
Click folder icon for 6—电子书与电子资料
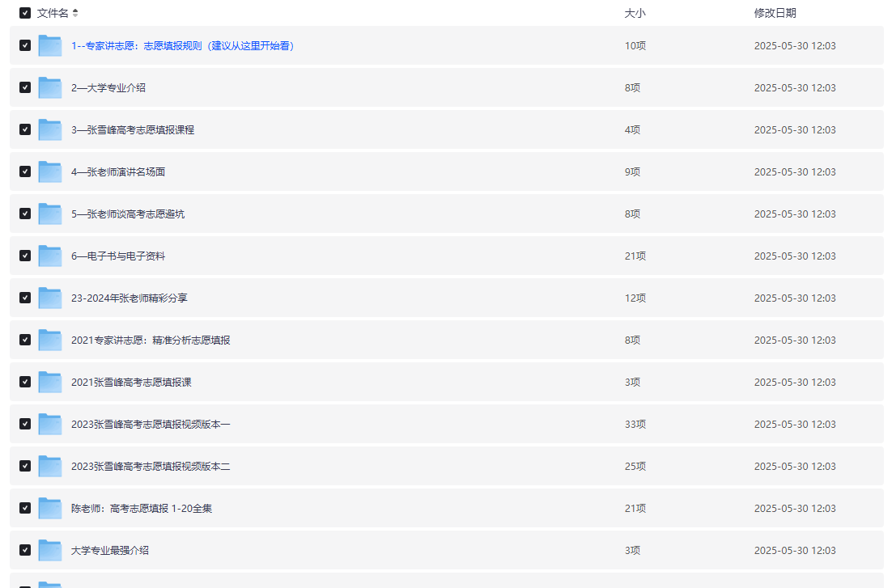pyautogui.click(x=50, y=256)
